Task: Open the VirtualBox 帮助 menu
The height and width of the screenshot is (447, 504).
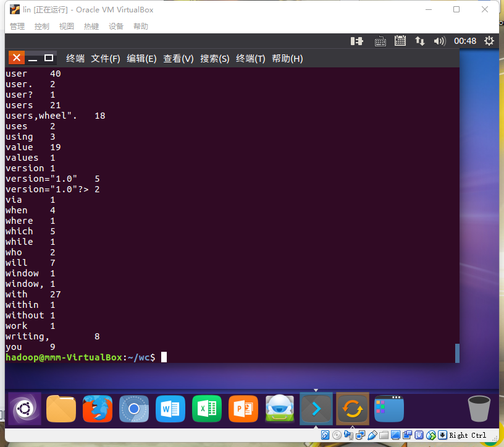Action: click(x=141, y=27)
